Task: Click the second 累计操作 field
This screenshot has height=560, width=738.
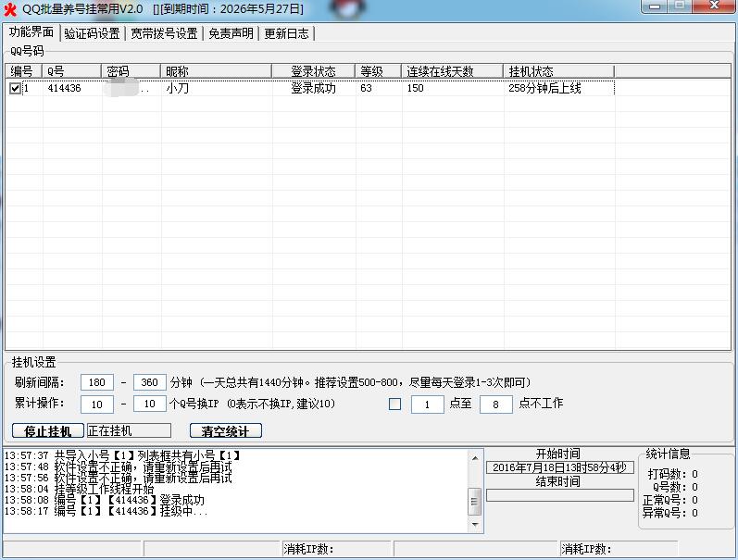Action: (x=150, y=404)
